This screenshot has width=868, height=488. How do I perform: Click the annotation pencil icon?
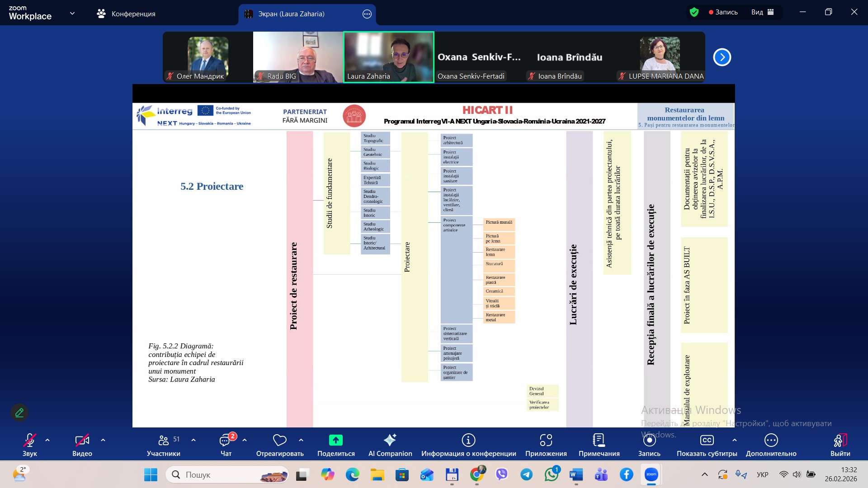(x=19, y=413)
